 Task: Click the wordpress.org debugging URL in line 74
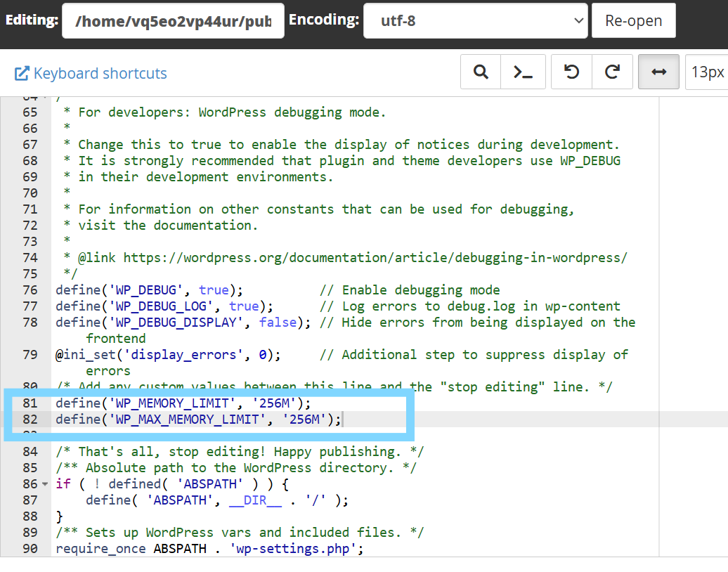coord(375,258)
